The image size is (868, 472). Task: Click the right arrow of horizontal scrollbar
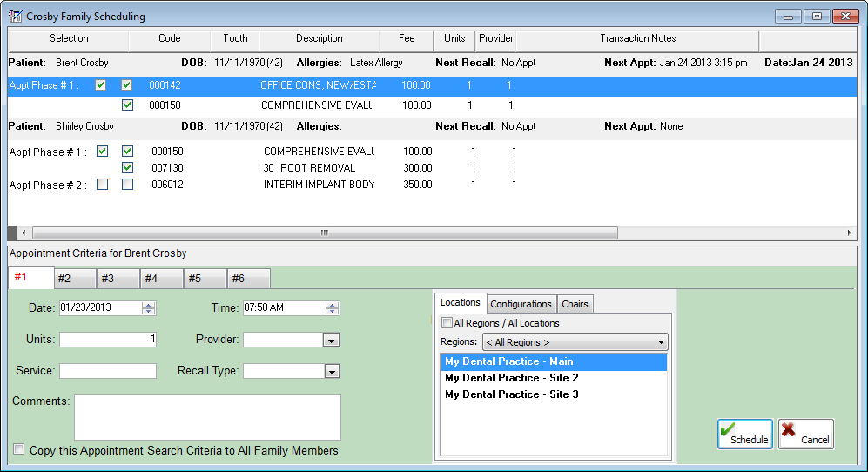(849, 233)
